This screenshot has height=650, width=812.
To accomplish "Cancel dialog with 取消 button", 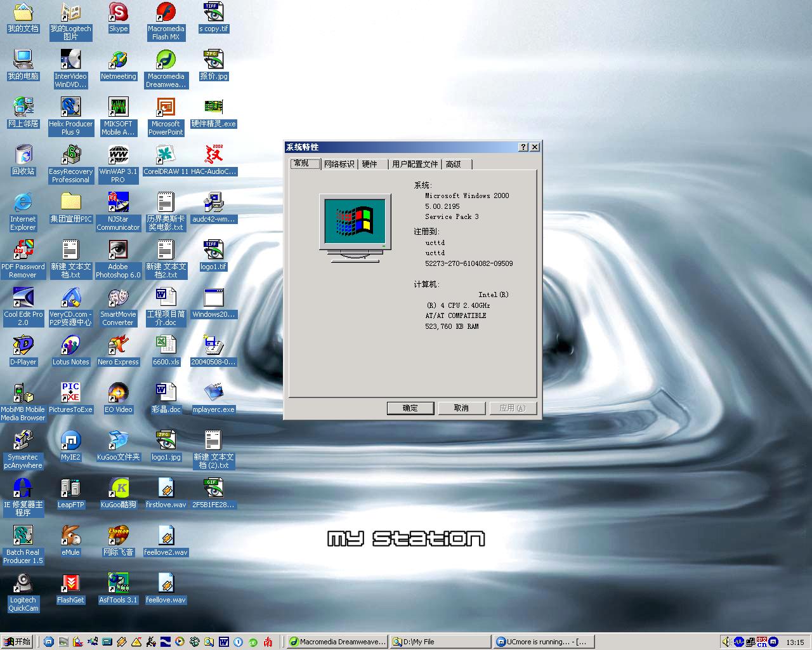I will (462, 408).
